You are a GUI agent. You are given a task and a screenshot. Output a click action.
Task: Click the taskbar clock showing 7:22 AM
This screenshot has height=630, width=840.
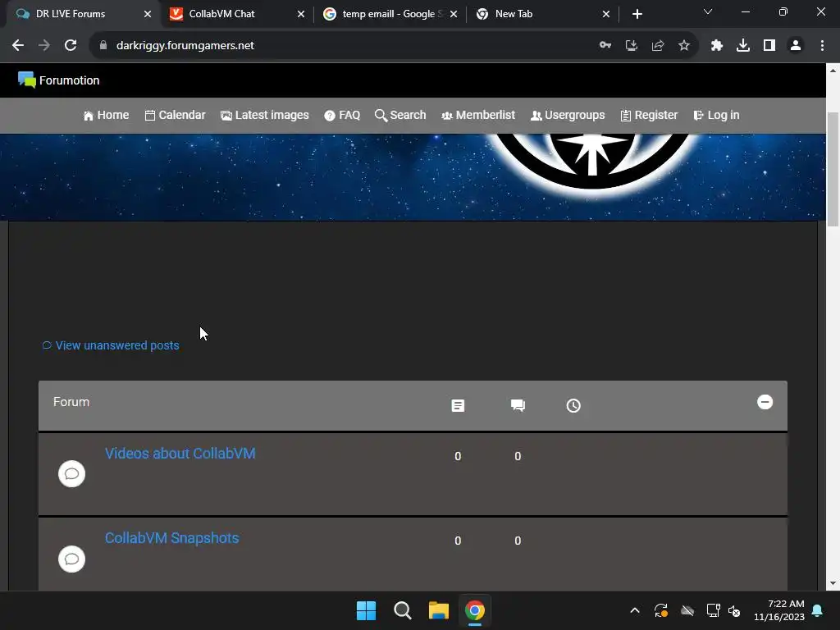pyautogui.click(x=779, y=610)
